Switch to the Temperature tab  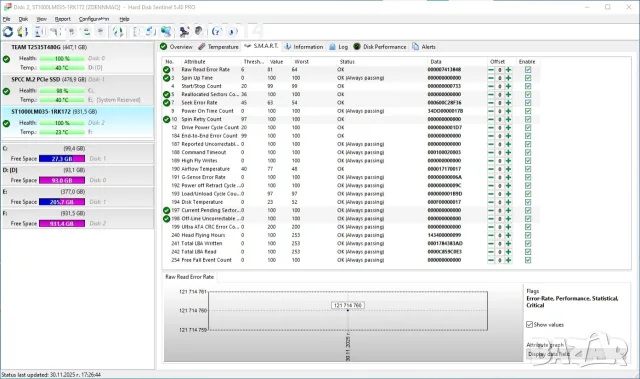218,47
